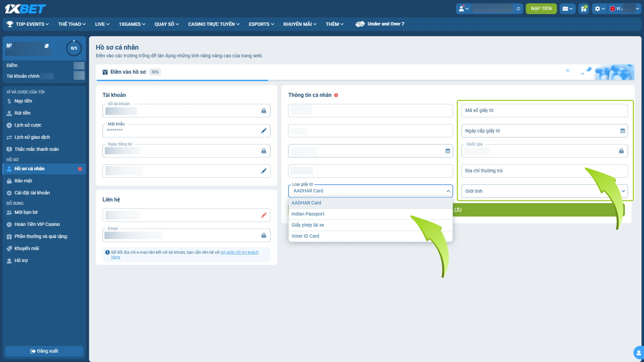This screenshot has height=362, width=644.
Task: Open calendar icon for Ngày cấp giấy tờ
Action: tap(623, 131)
